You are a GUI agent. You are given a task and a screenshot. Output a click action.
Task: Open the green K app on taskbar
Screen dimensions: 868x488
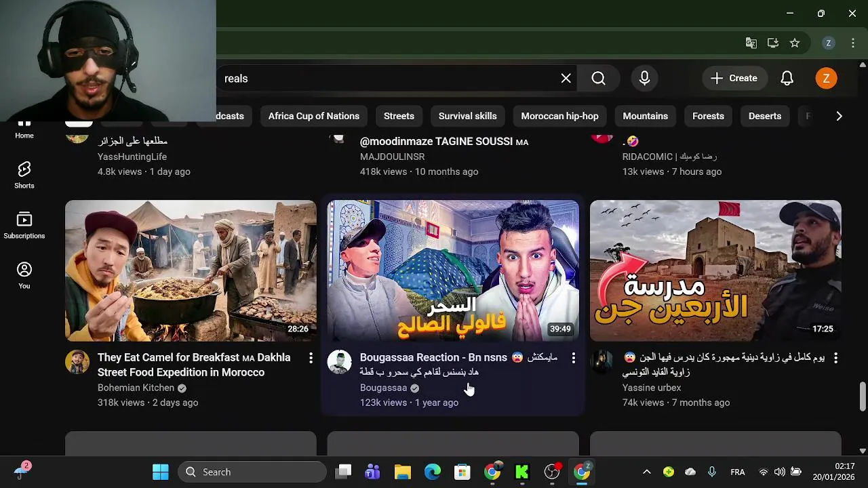[x=521, y=472]
